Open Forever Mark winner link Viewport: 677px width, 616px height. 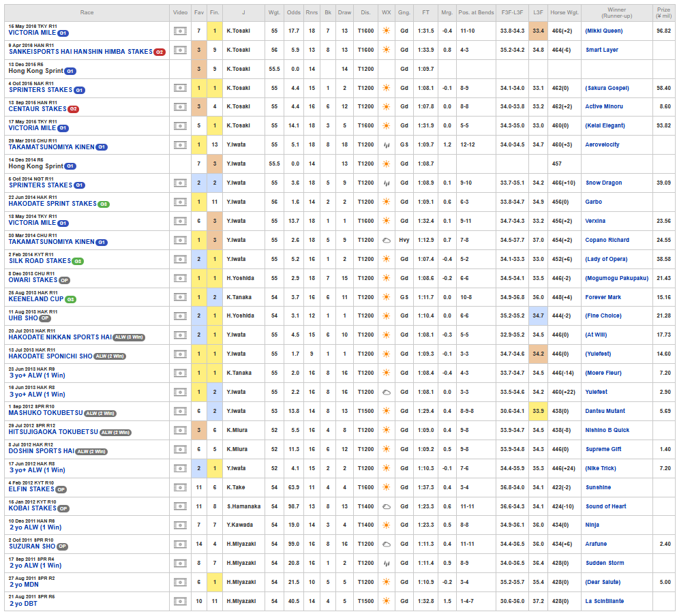coord(603,297)
